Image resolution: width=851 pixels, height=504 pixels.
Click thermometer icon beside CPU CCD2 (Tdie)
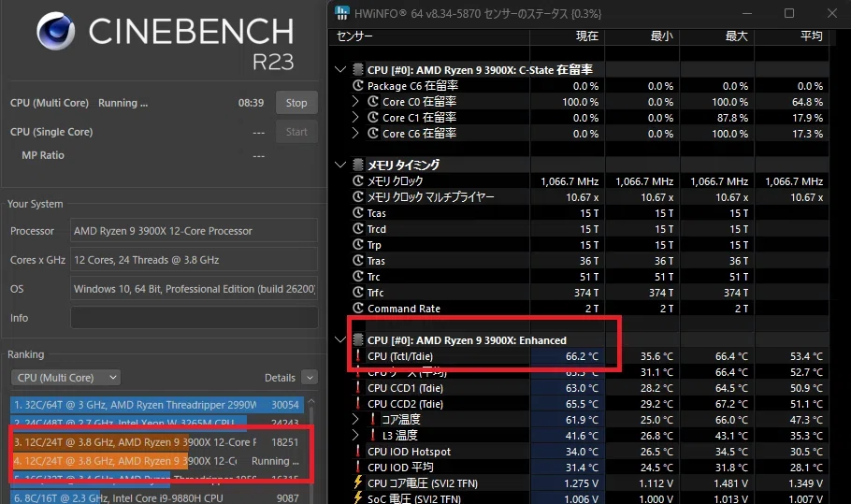pyautogui.click(x=357, y=404)
